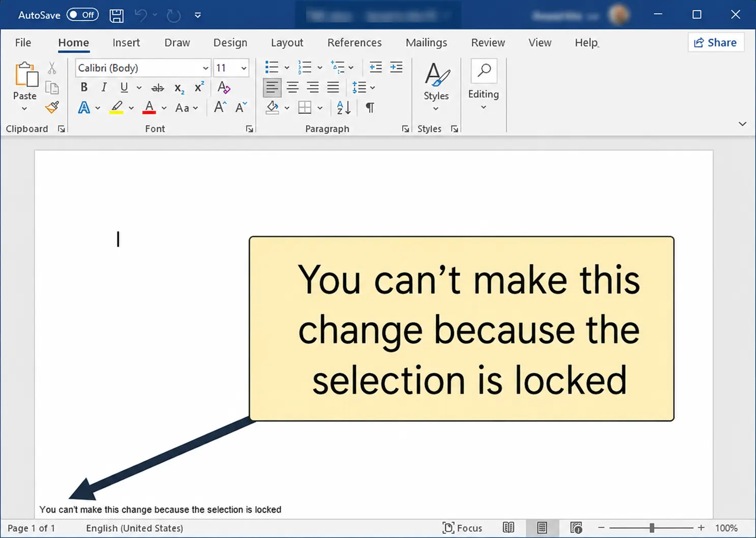Apply yellow text highlight color

pos(116,108)
